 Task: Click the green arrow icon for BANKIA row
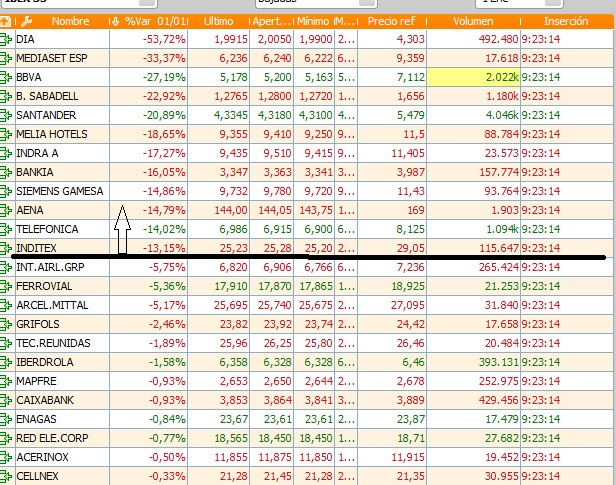[6, 172]
